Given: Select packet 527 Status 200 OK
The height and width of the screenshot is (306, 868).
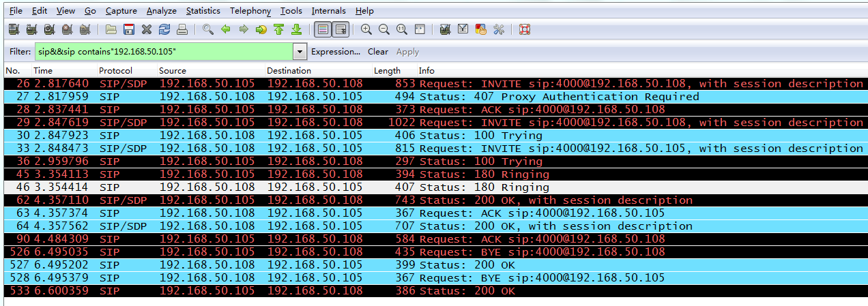Looking at the screenshot, I should pyautogui.click(x=435, y=265).
